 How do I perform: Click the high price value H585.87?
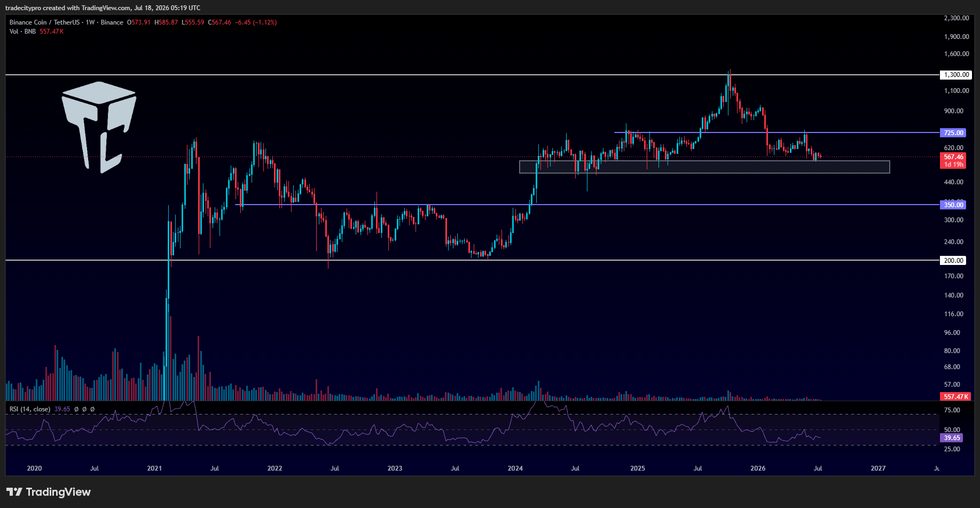pos(166,22)
